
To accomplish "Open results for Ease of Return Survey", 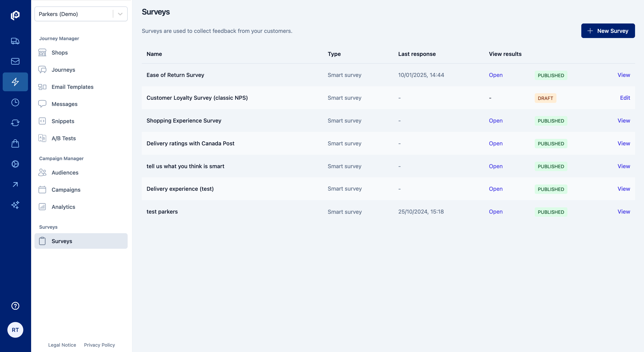I will coord(496,75).
